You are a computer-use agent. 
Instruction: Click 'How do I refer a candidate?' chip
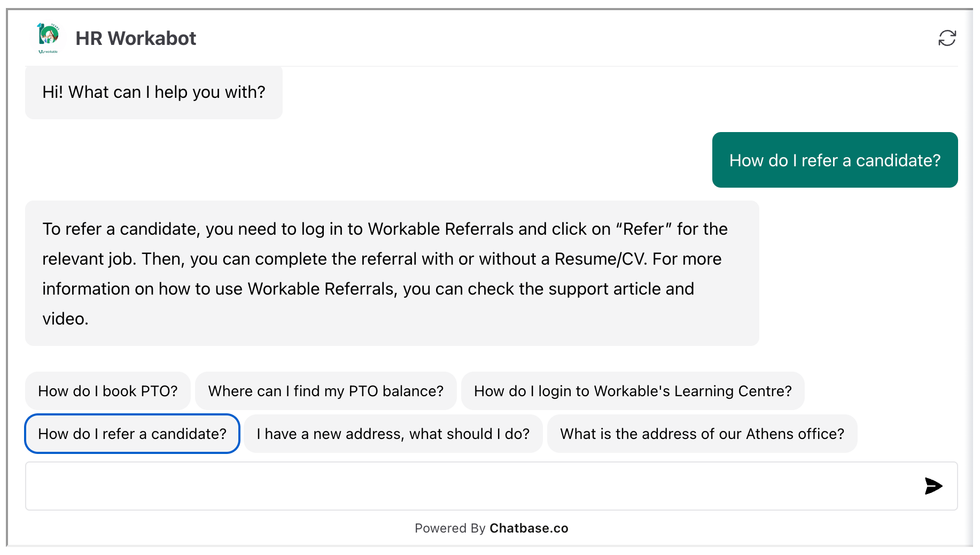(133, 434)
